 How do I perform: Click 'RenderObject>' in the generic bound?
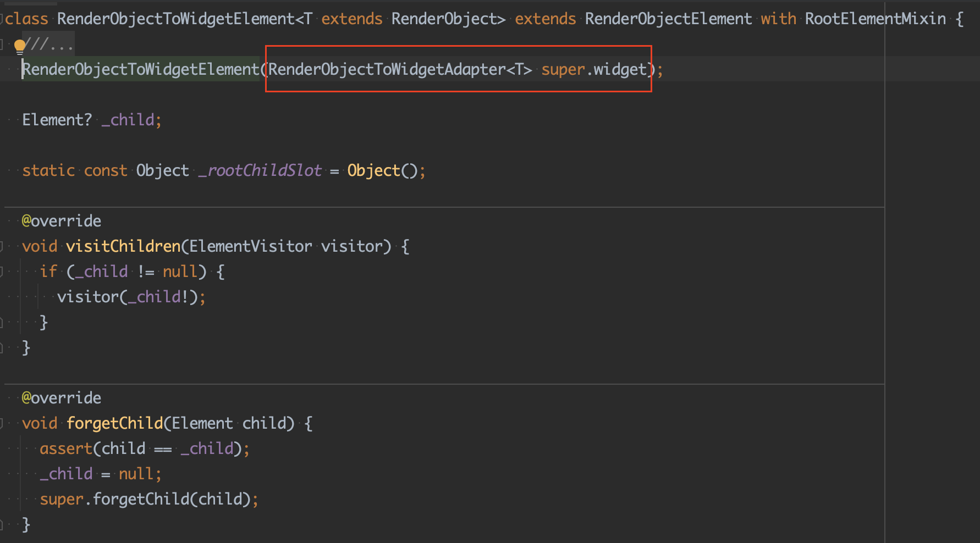click(x=448, y=19)
